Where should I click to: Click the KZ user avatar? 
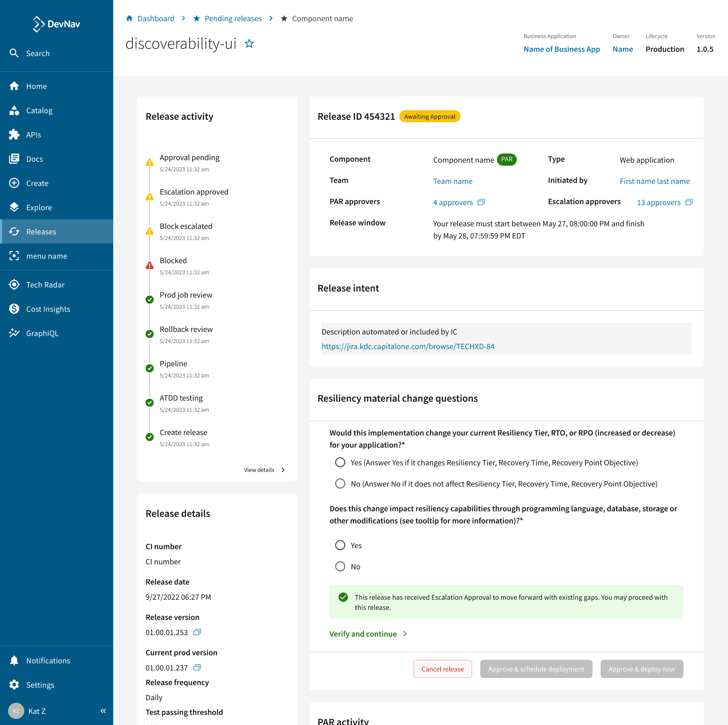pyautogui.click(x=16, y=711)
